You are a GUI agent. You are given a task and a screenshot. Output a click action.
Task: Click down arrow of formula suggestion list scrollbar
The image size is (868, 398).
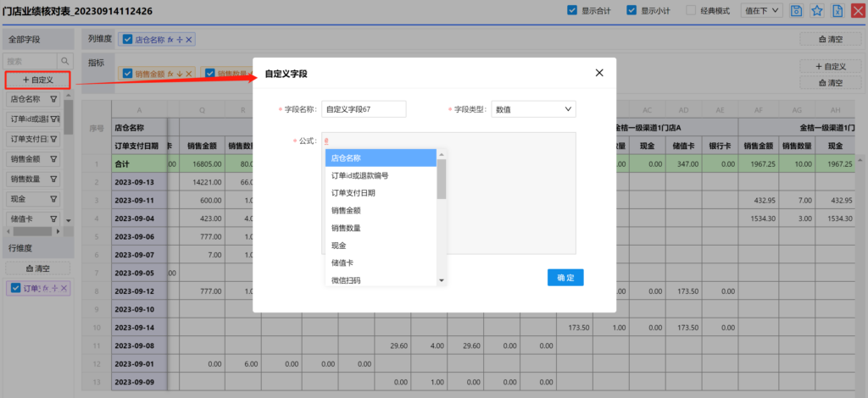click(442, 281)
